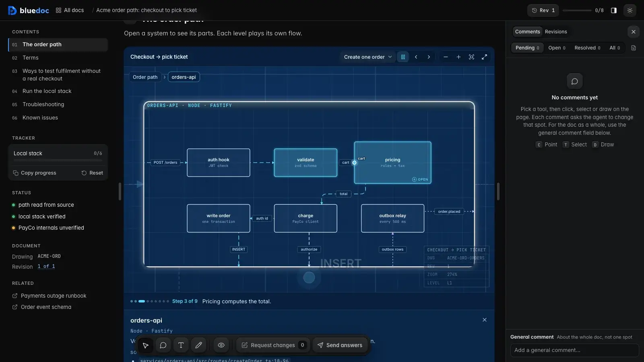644x362 pixels.
Task: Select the pointer cursor tool
Action: pos(145,345)
